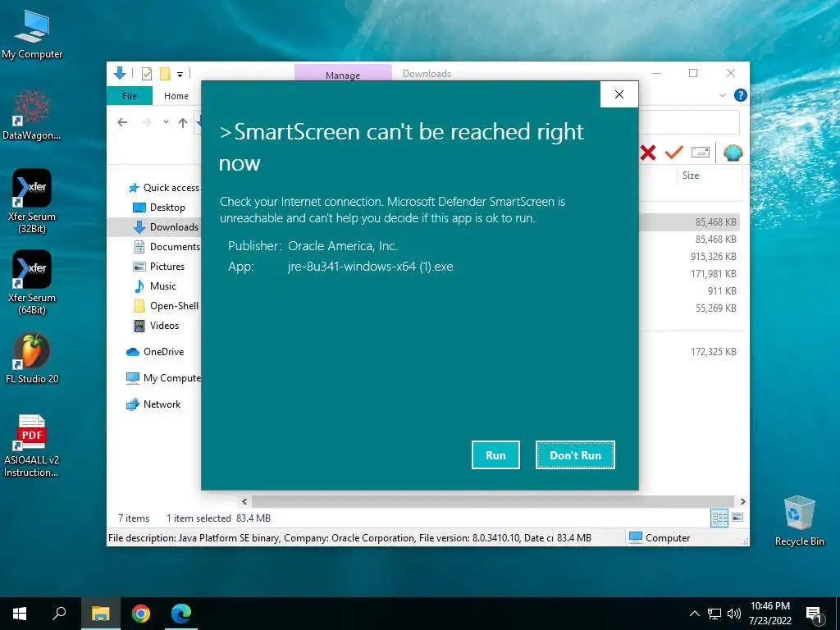Open the clock showing 10:46 PM
The width and height of the screenshot is (840, 630).
point(769,614)
